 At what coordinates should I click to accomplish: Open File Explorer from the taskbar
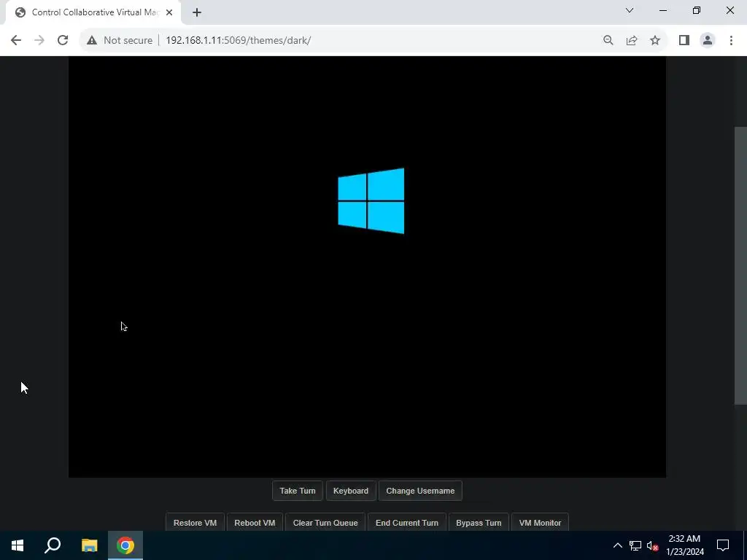pos(89,545)
